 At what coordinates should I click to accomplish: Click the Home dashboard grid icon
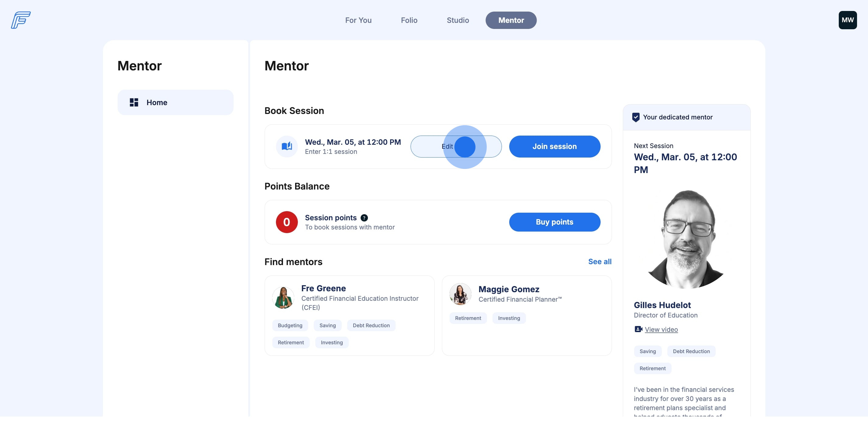pyautogui.click(x=134, y=102)
